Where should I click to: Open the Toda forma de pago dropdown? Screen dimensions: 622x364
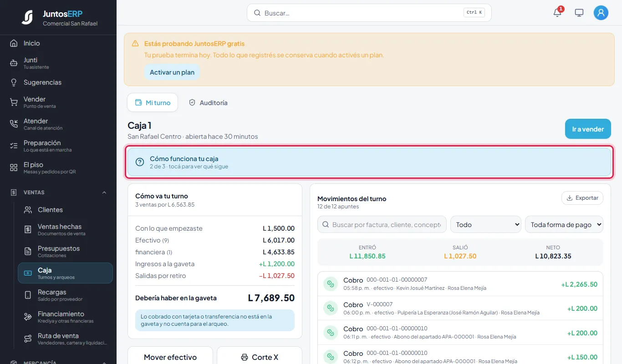coord(564,224)
